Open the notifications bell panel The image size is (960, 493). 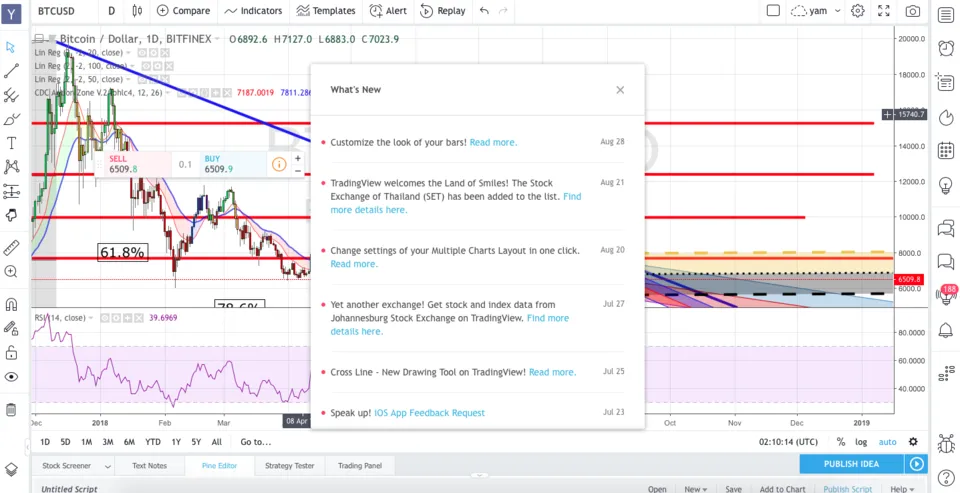(x=946, y=331)
